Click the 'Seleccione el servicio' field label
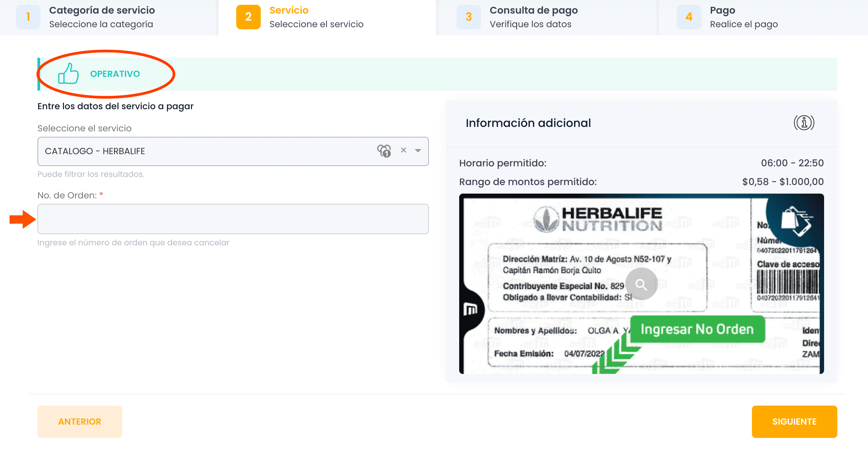The image size is (868, 458). tap(84, 128)
